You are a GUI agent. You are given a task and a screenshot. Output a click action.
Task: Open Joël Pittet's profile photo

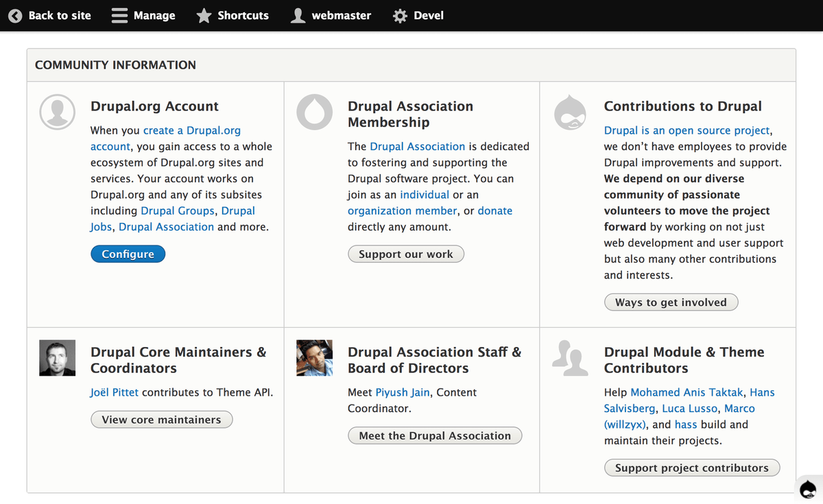(57, 358)
